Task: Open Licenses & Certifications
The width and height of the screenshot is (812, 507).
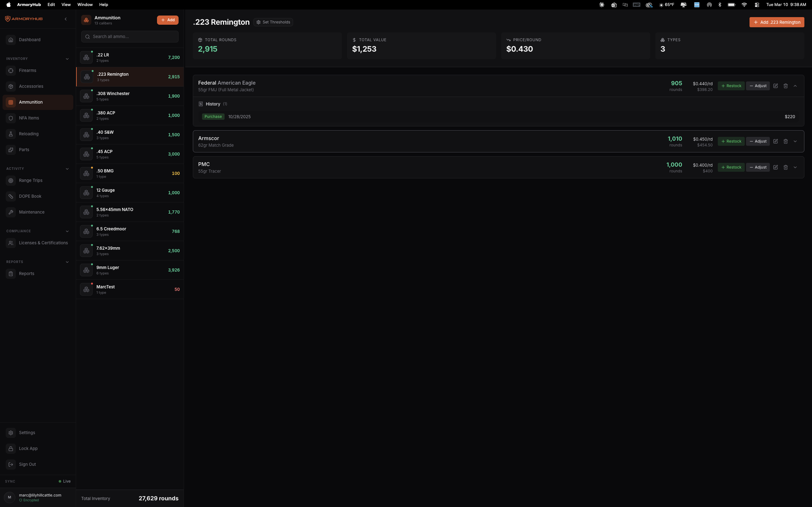Action: [43, 243]
